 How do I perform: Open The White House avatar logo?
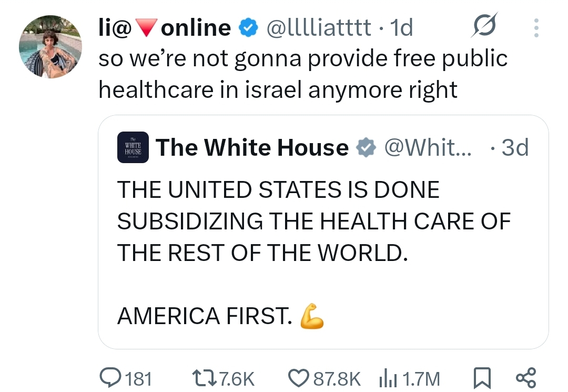click(x=133, y=148)
